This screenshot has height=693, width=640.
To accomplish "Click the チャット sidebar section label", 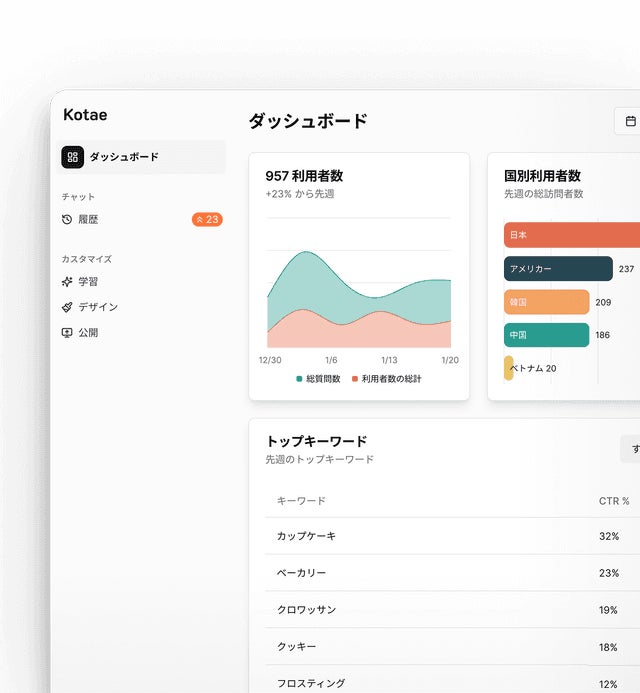I will pyautogui.click(x=78, y=197).
